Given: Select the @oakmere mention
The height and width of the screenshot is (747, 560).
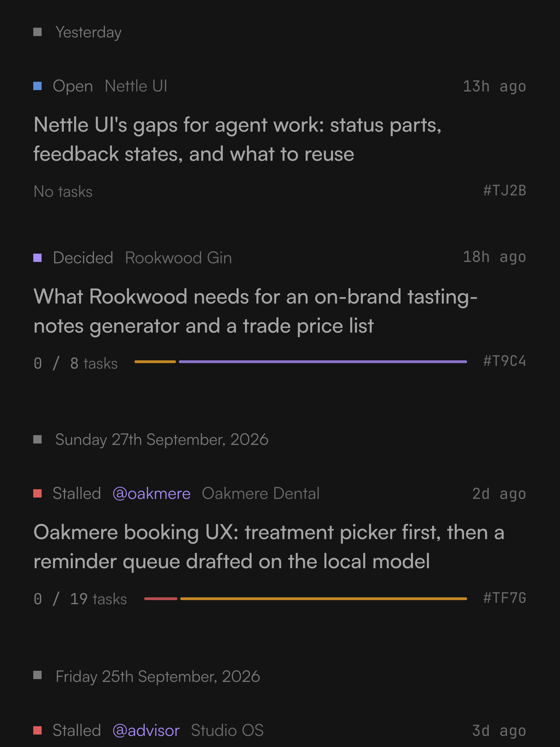Looking at the screenshot, I should 152,494.
